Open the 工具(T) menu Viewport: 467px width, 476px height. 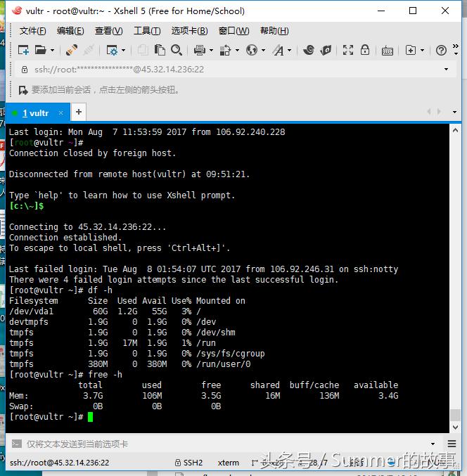point(147,31)
